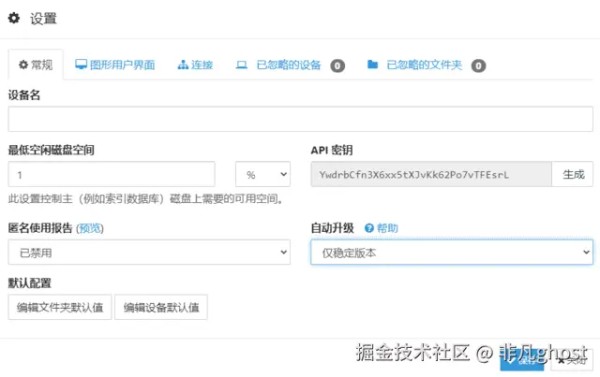Open the 预览 usage report preview link
The width and height of the screenshot is (600, 377).
[90, 228]
